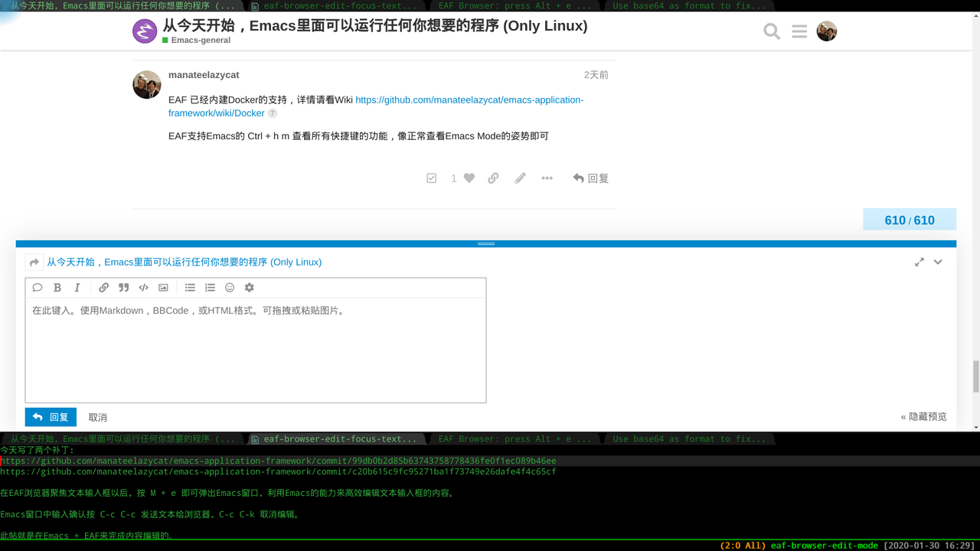The image size is (980, 551).
Task: Submit with the blue 回复 button
Action: point(51,417)
